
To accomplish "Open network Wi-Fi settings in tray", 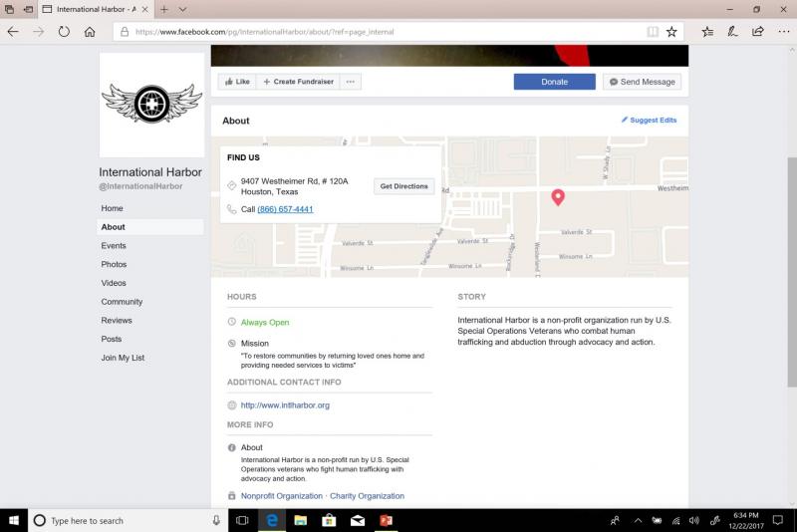I will click(675, 520).
